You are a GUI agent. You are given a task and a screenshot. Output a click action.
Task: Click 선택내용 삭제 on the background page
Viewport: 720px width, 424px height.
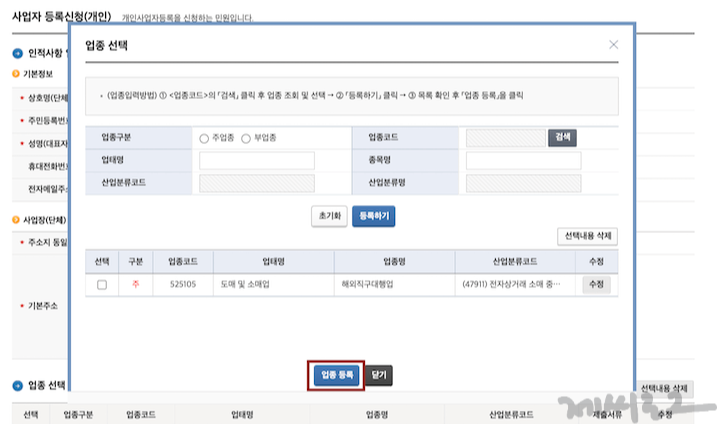[664, 389]
